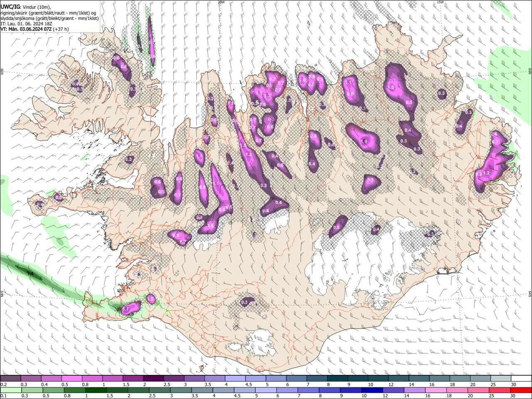Select the upper legend swatch starting at 6
532x399 pixels.
[296, 379]
